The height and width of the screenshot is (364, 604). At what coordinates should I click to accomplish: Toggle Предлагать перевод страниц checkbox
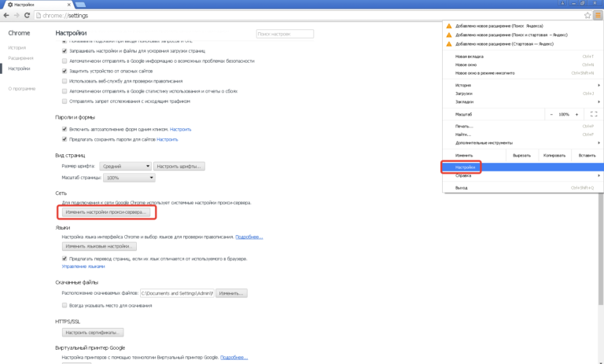pos(64,259)
